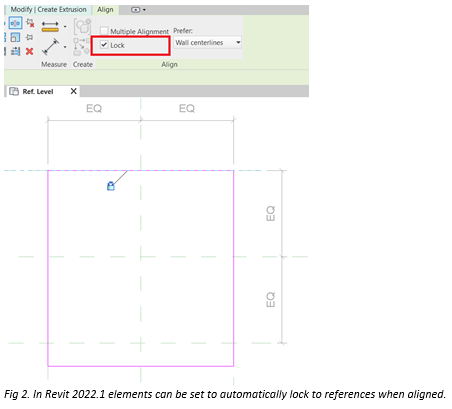This screenshot has width=452, height=409.
Task: Click the red X delete icon
Action: pos(30,51)
